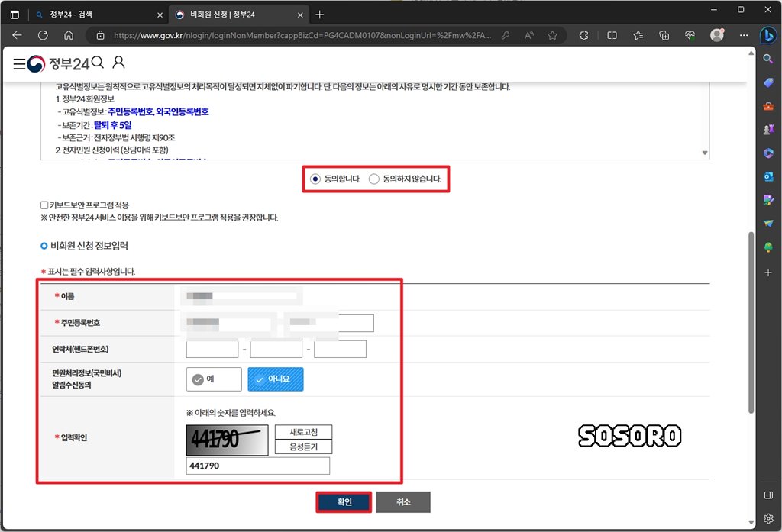Open browser essentials heart icon
Image resolution: width=782 pixels, height=532 pixels.
point(690,35)
